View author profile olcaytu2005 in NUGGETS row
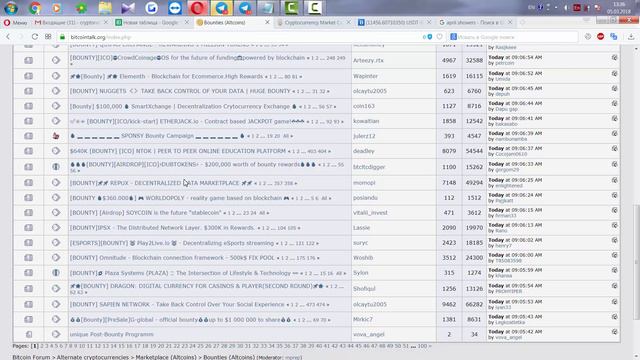Image resolution: width=640 pixels, height=360 pixels. (x=369, y=91)
